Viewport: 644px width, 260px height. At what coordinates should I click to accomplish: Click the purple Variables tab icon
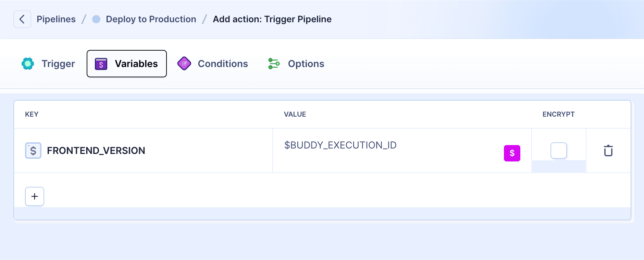101,64
